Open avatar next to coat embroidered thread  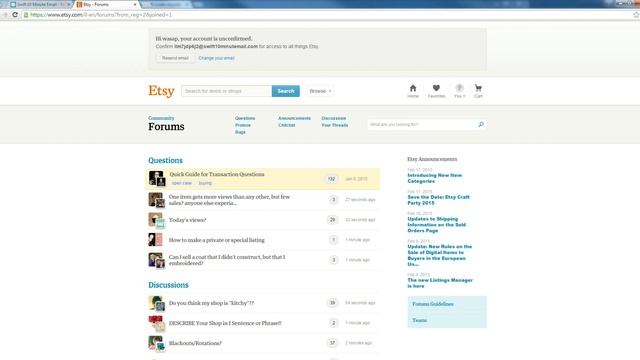coord(157,260)
